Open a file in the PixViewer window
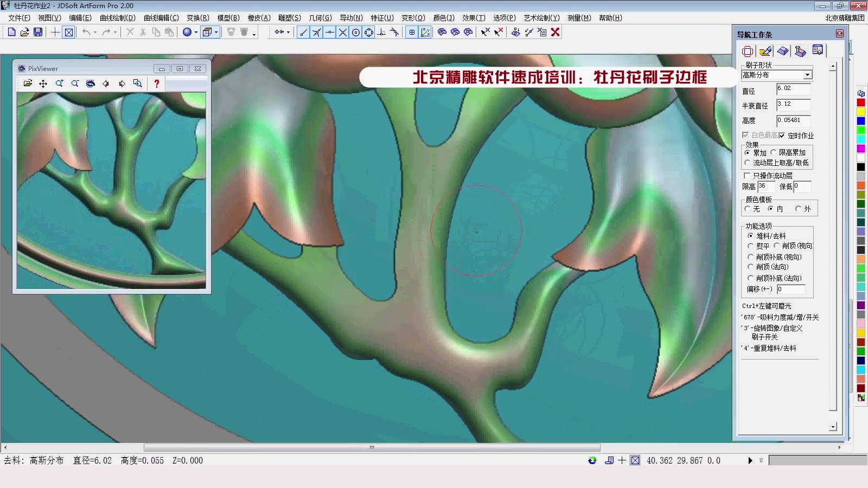868x488 pixels. pyautogui.click(x=28, y=84)
